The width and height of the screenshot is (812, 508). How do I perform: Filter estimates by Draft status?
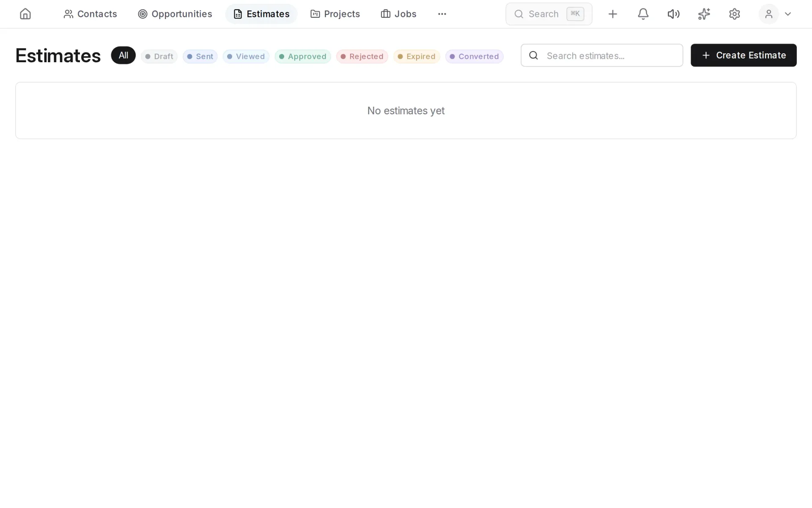coord(159,56)
